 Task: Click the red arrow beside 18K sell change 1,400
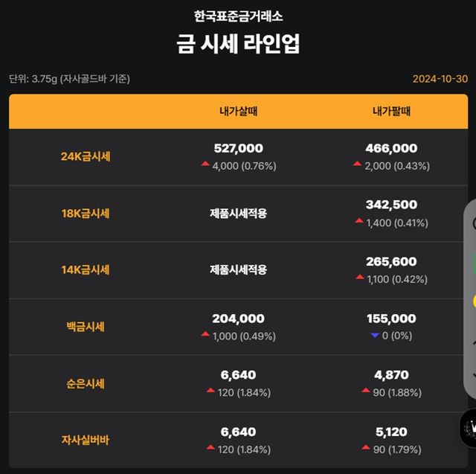[x=359, y=222]
